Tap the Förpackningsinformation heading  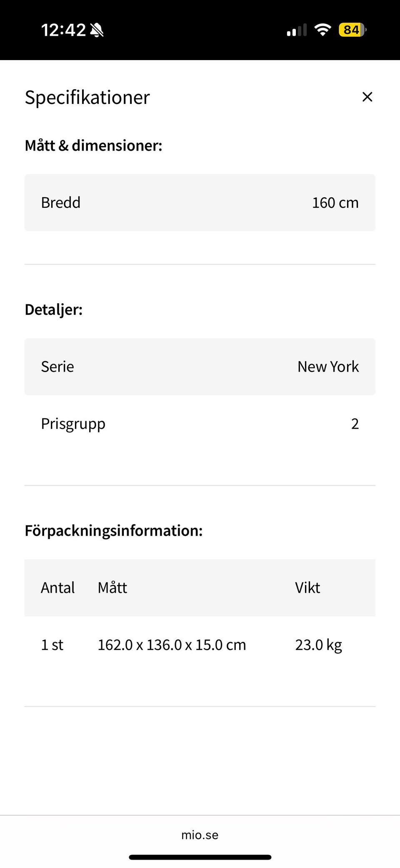(x=114, y=531)
